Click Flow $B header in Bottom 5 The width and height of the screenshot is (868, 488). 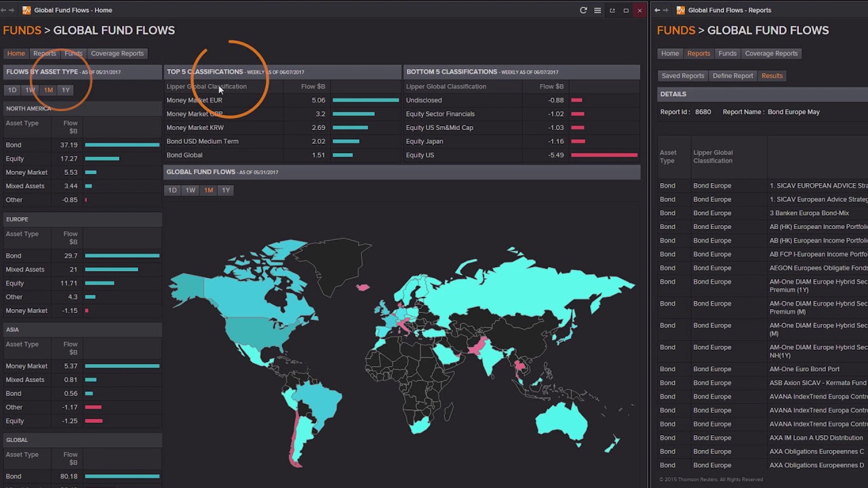click(x=551, y=87)
